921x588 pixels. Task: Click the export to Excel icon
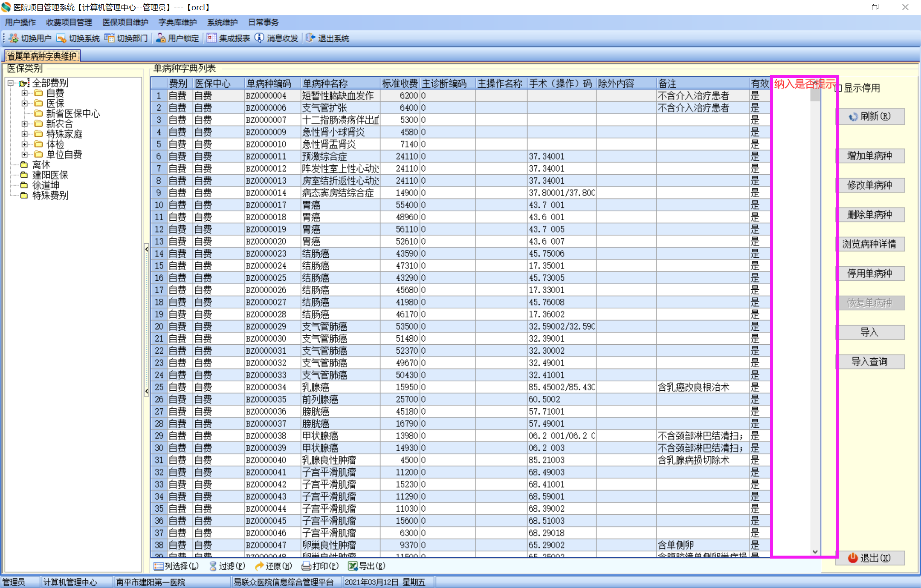point(353,566)
